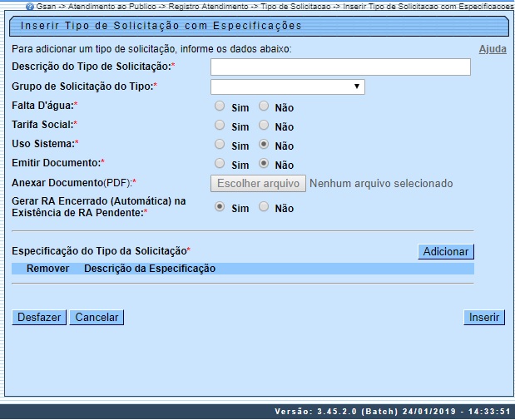Set Uso Sistema to Sim
Screen dimensions: 515x420
220,145
